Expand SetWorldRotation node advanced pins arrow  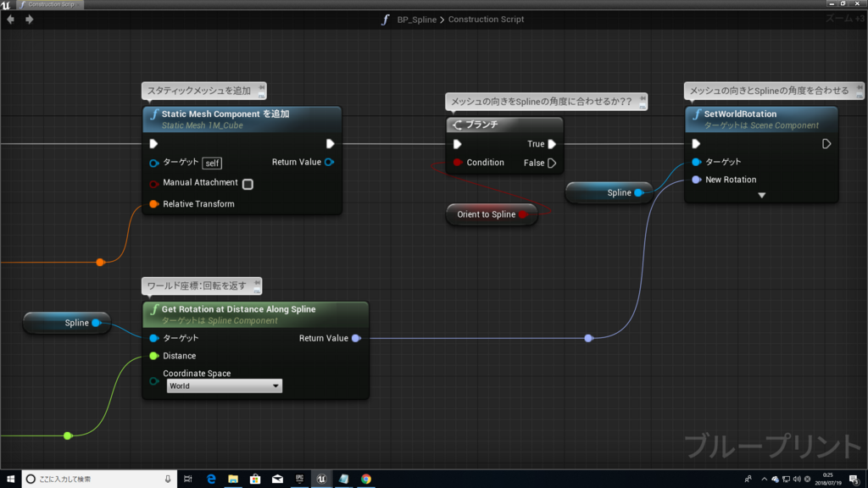tap(762, 196)
